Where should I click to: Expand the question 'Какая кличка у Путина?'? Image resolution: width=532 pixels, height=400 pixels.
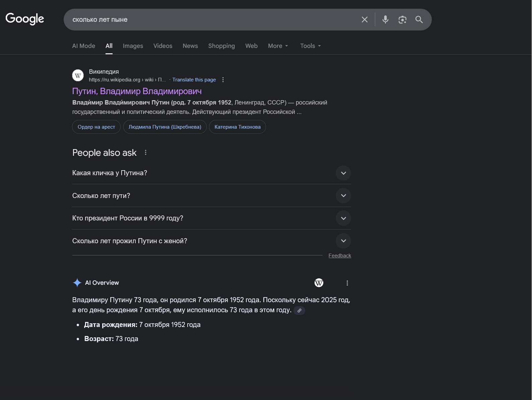(343, 173)
